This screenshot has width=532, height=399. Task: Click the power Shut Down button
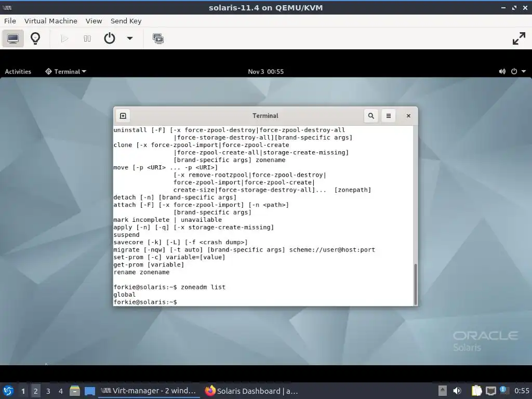click(x=109, y=38)
